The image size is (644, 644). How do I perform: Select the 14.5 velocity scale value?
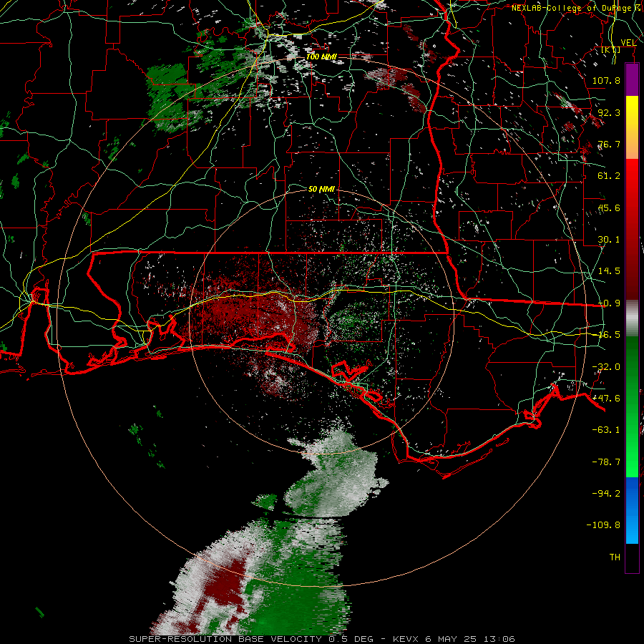609,271
